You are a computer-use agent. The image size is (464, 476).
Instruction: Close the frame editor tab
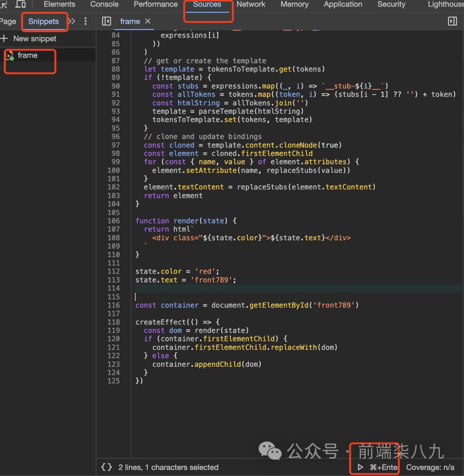coord(148,21)
